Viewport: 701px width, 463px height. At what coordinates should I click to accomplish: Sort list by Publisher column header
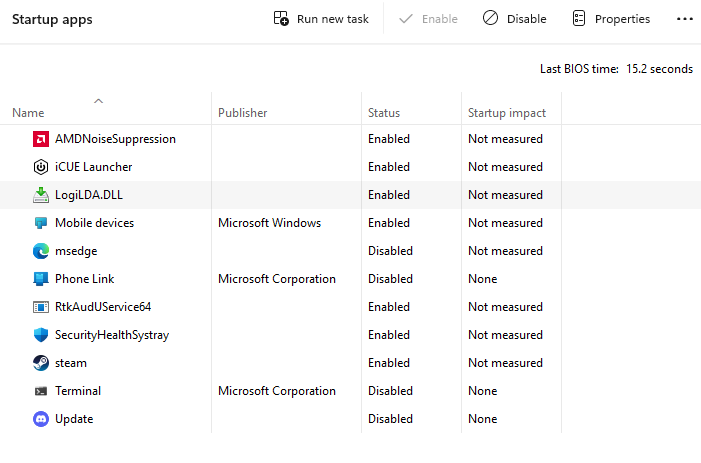pyautogui.click(x=242, y=113)
